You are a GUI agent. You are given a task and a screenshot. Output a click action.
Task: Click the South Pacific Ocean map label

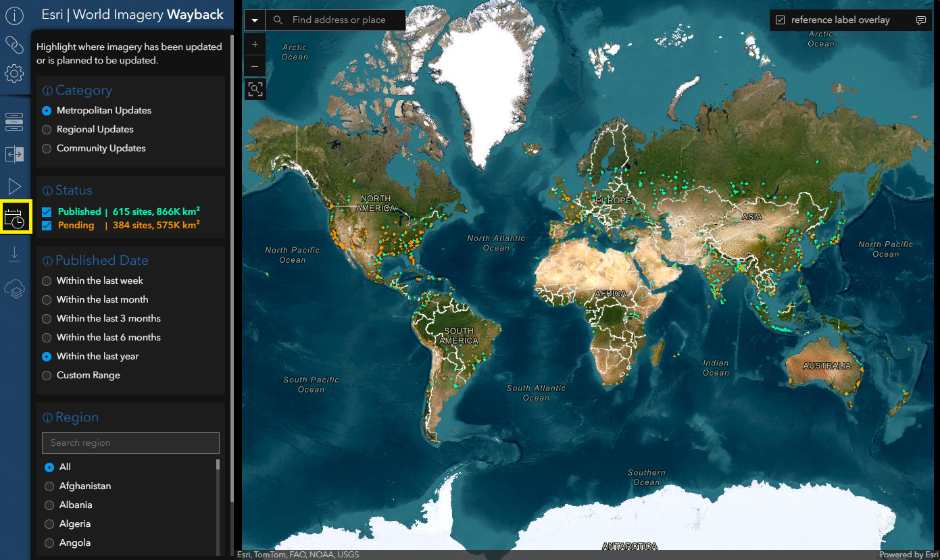pos(311,385)
